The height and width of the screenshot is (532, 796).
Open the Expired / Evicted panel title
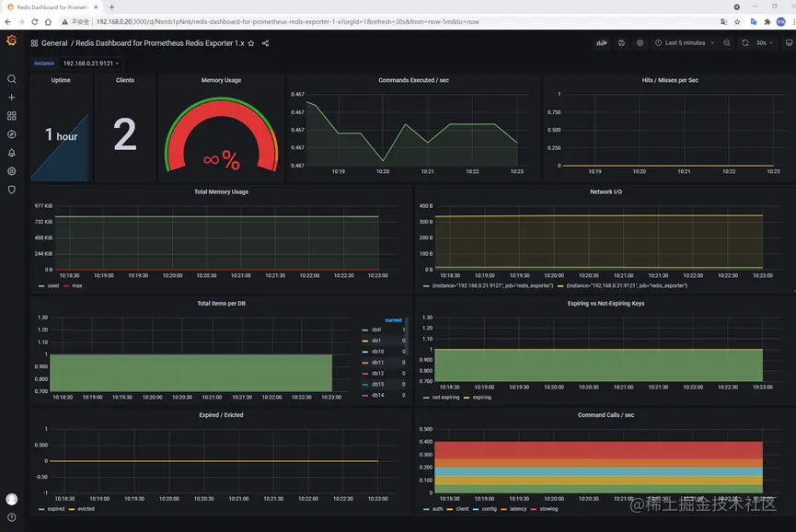coord(222,415)
